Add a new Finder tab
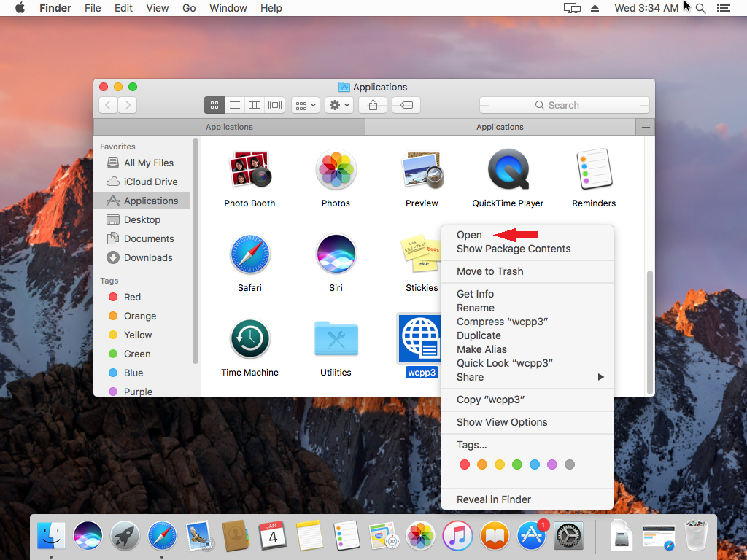 pyautogui.click(x=646, y=127)
